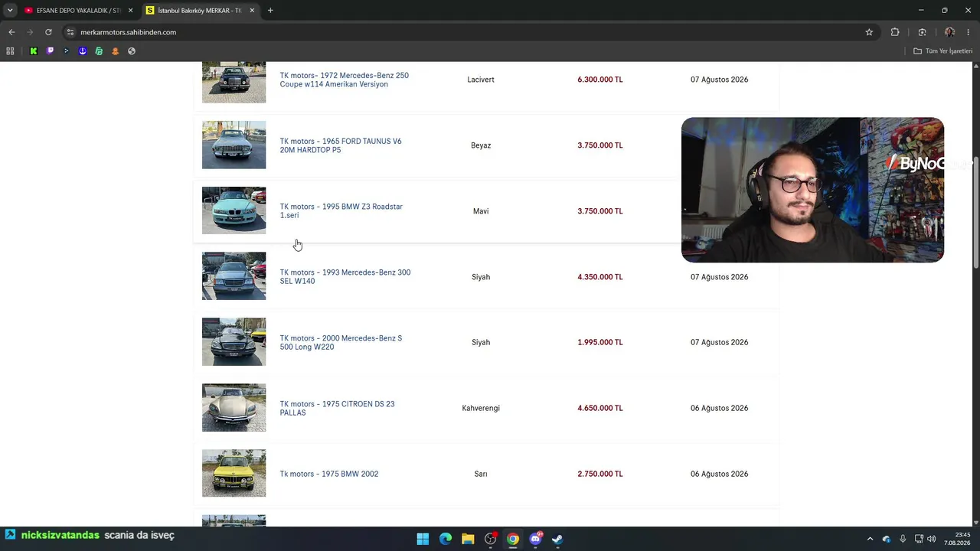Open the Kick bookmark
This screenshot has width=980, height=551.
(34, 51)
